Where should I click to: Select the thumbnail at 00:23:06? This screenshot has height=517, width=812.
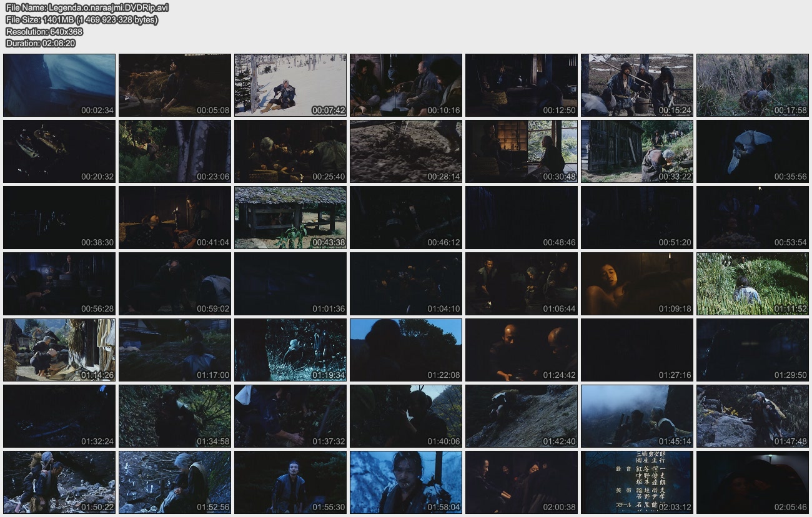point(175,151)
